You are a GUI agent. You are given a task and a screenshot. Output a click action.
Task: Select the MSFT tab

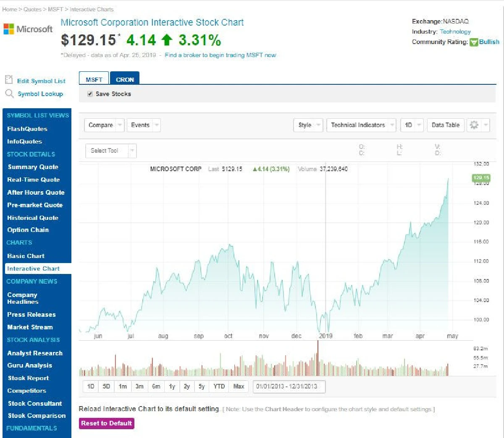click(x=94, y=79)
